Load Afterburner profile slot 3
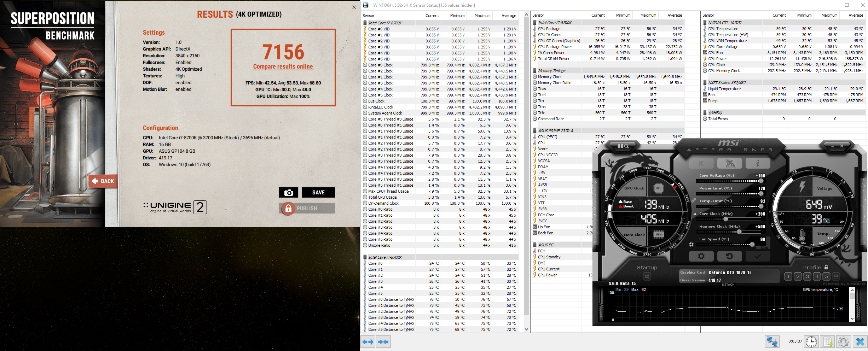Viewport: 868px width, 351px height. point(807,276)
